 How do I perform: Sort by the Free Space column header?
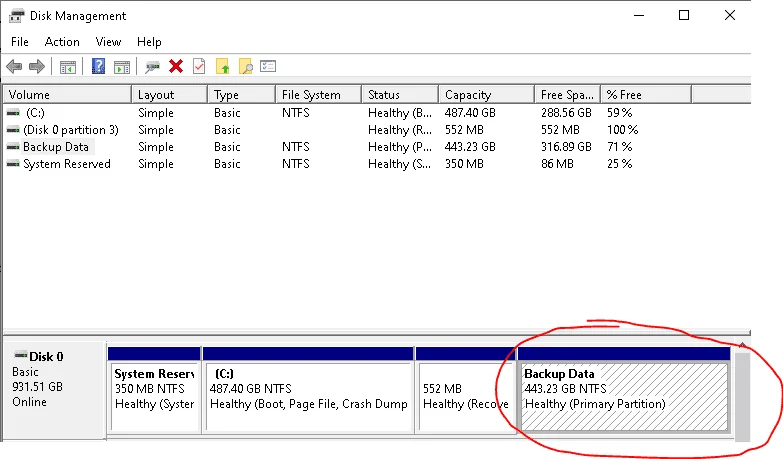pyautogui.click(x=567, y=94)
